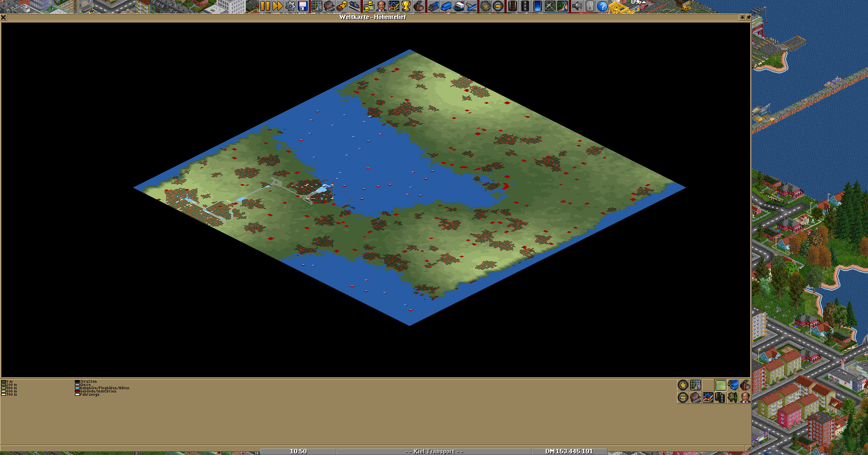Image resolution: width=868 pixels, height=455 pixels.
Task: Click the company league trophy icon
Action: [x=406, y=6]
